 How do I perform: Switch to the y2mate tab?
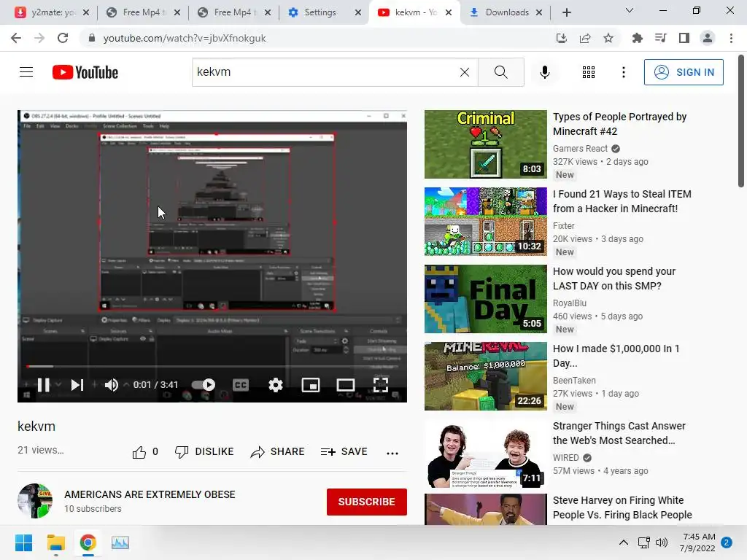pos(52,12)
